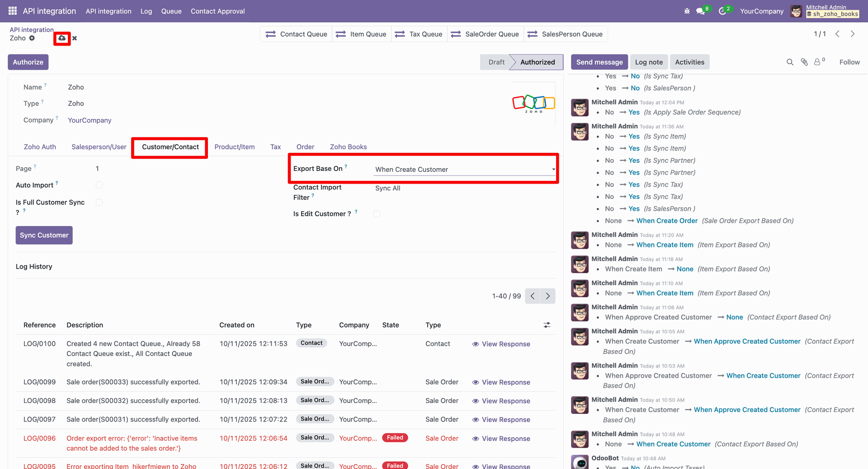Switch to the Tax tab
Screen dimensions: 868x469
click(276, 147)
